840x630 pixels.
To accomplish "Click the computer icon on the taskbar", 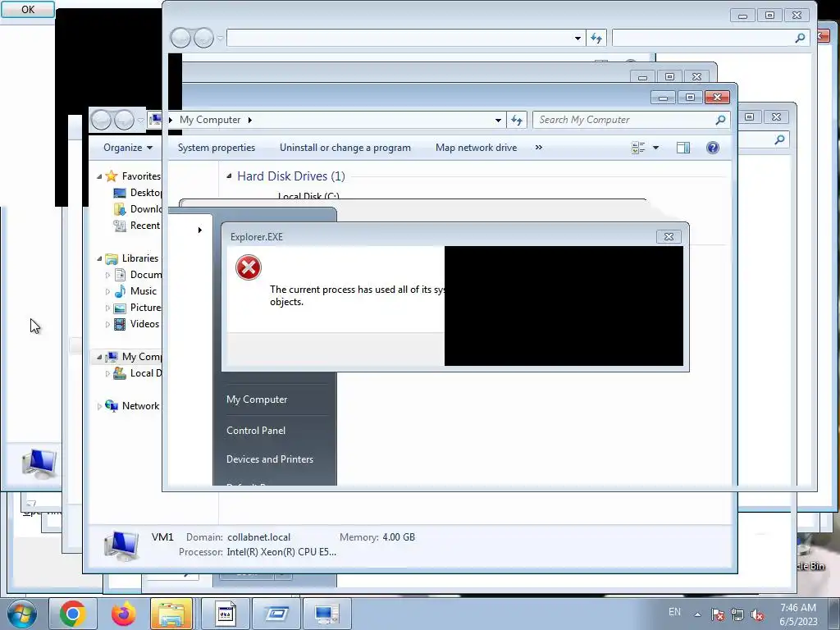I will (326, 614).
